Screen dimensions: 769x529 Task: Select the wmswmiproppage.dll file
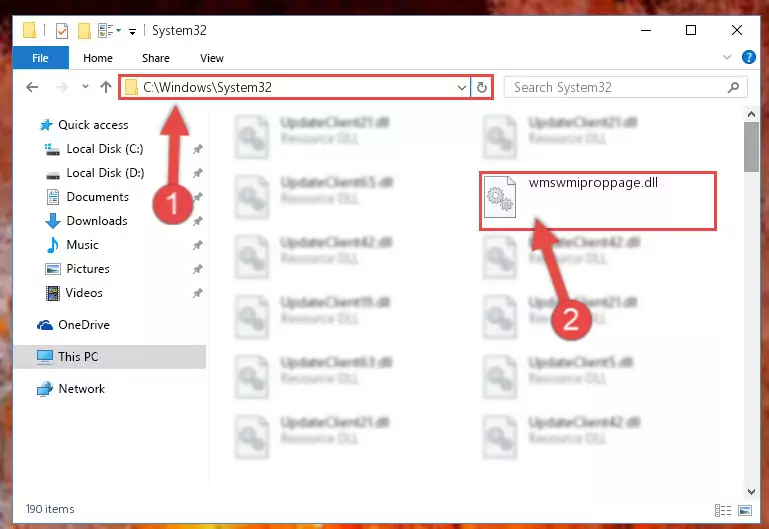598,201
